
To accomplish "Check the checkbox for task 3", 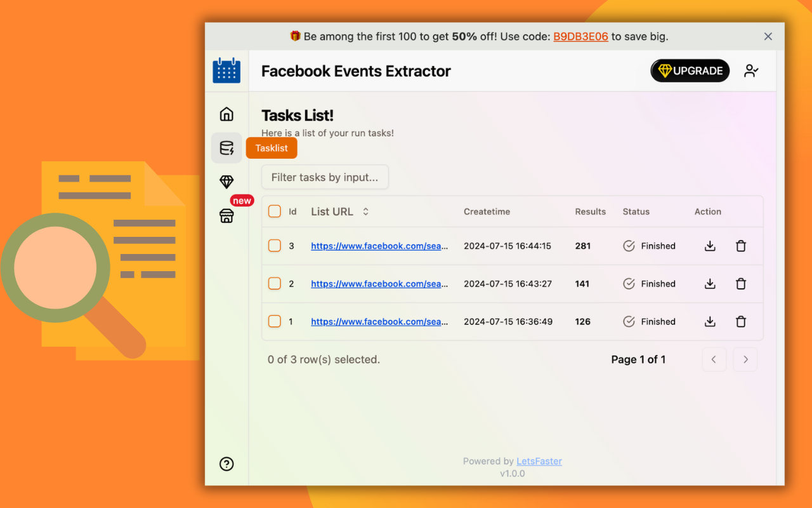I will [275, 246].
